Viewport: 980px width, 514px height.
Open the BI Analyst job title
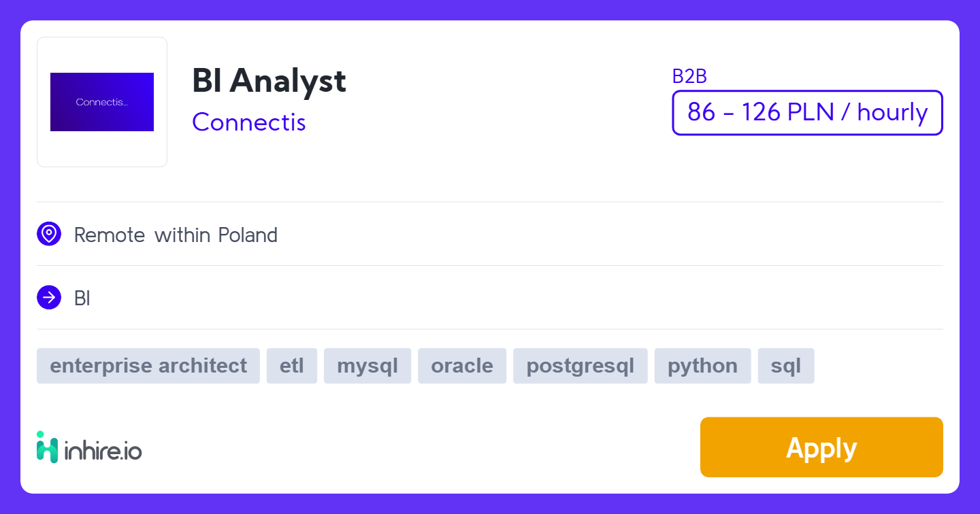coord(269,81)
